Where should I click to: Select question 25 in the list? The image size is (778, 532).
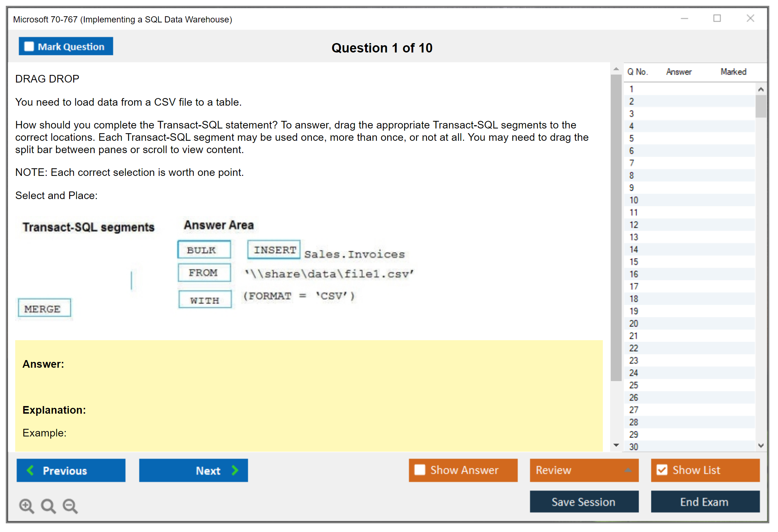click(x=634, y=385)
